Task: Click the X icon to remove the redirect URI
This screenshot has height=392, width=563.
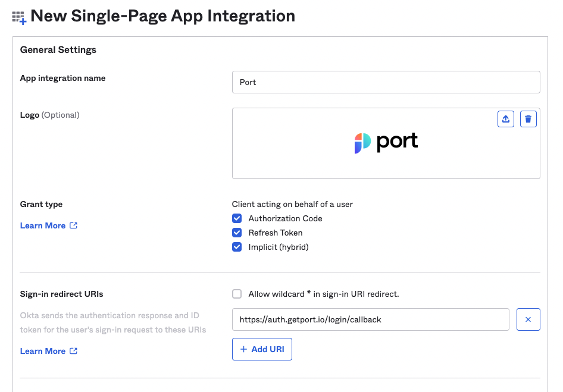Action: 528,319
